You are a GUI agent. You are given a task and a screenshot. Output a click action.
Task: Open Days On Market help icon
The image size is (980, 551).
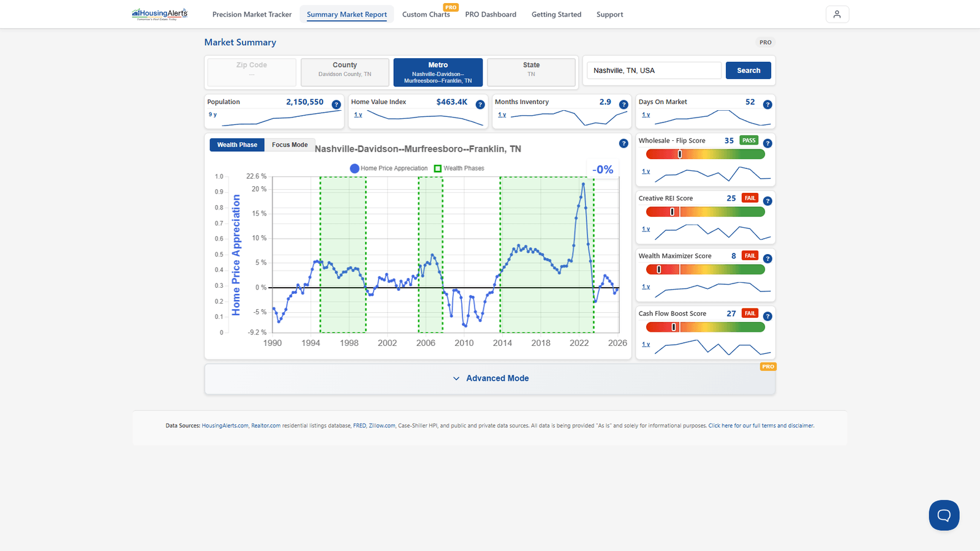pyautogui.click(x=767, y=105)
